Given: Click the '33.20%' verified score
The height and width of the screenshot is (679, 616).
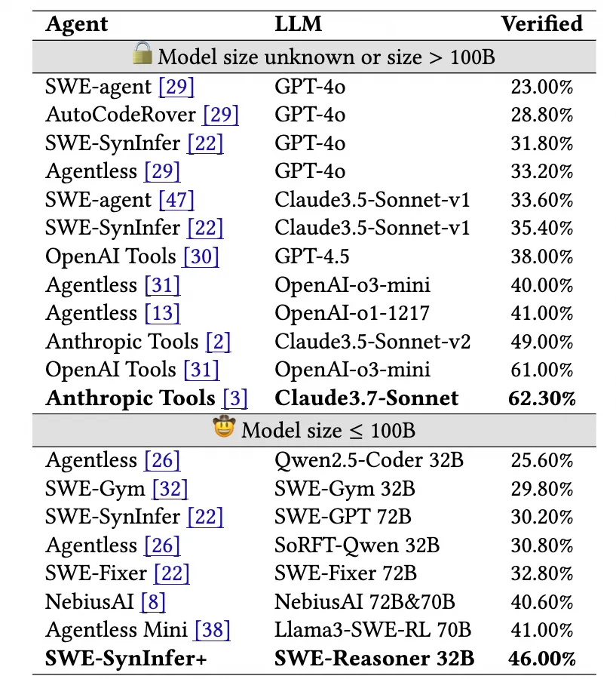Looking at the screenshot, I should (x=542, y=172).
